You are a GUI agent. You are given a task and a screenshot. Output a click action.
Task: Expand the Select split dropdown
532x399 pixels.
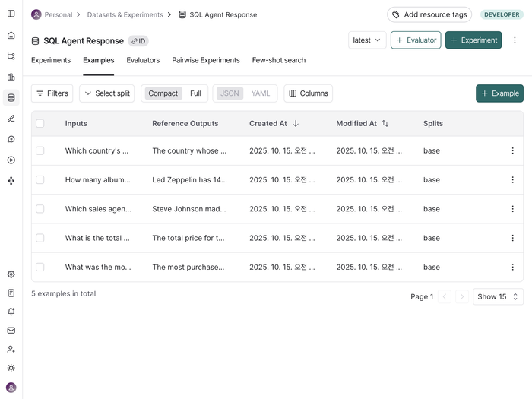[x=106, y=93]
